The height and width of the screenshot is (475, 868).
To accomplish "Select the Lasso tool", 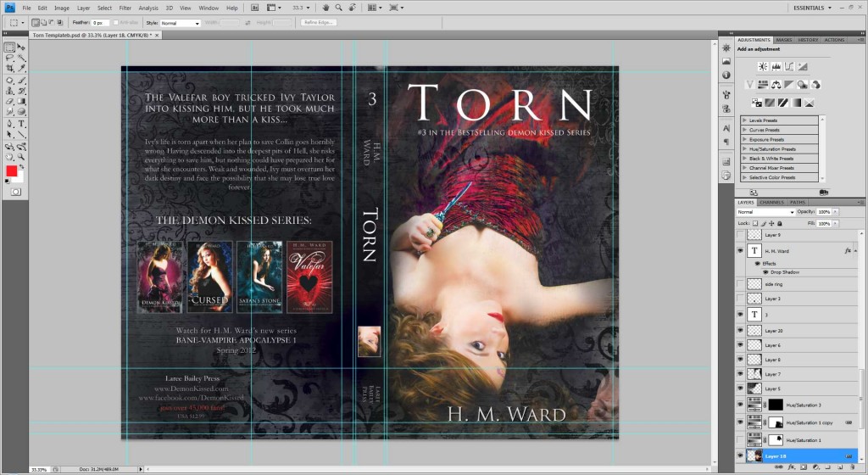I will [10, 59].
